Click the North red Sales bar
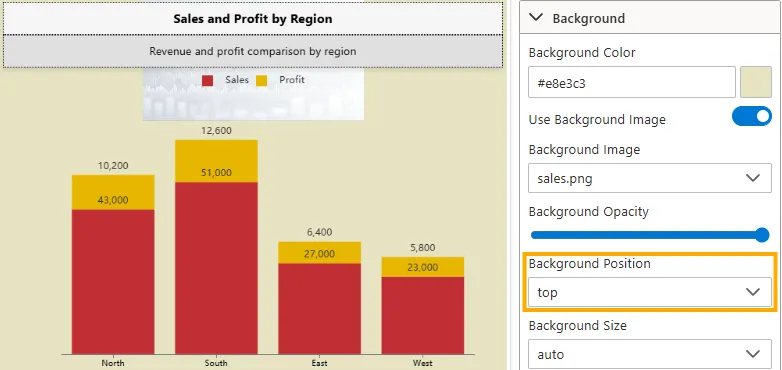The height and width of the screenshot is (370, 782). click(x=113, y=282)
